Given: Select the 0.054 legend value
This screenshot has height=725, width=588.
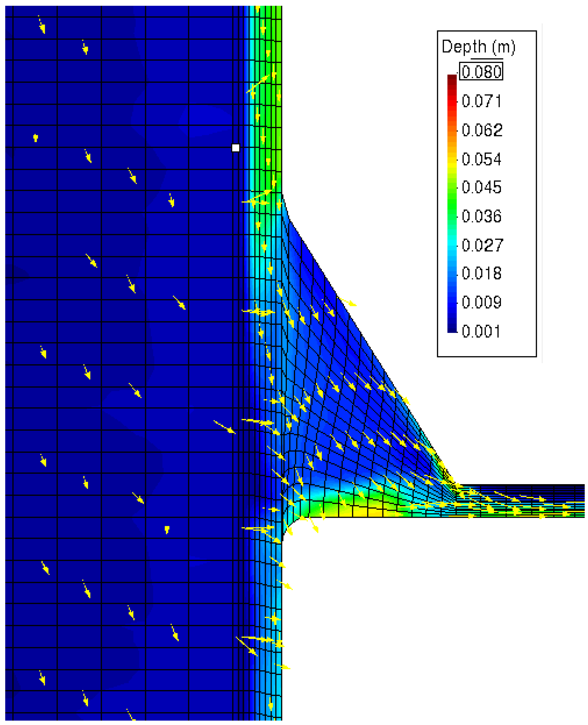Looking at the screenshot, I should [x=481, y=159].
